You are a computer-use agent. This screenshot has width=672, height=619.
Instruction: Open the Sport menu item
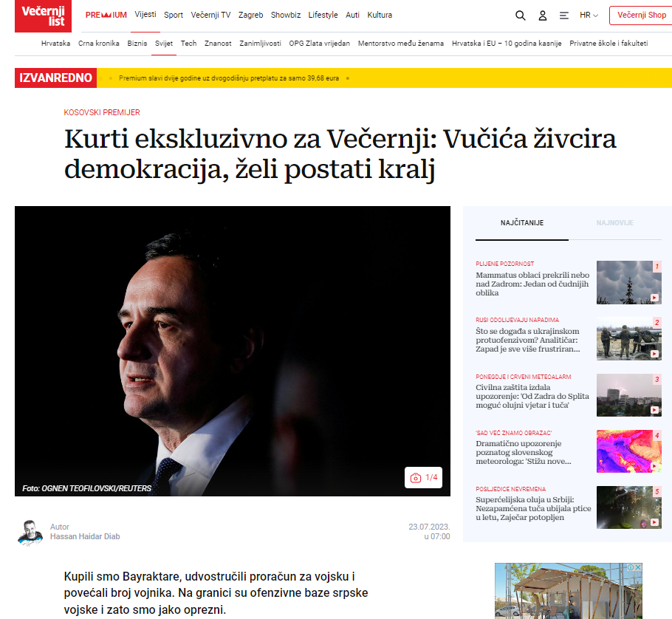click(173, 15)
